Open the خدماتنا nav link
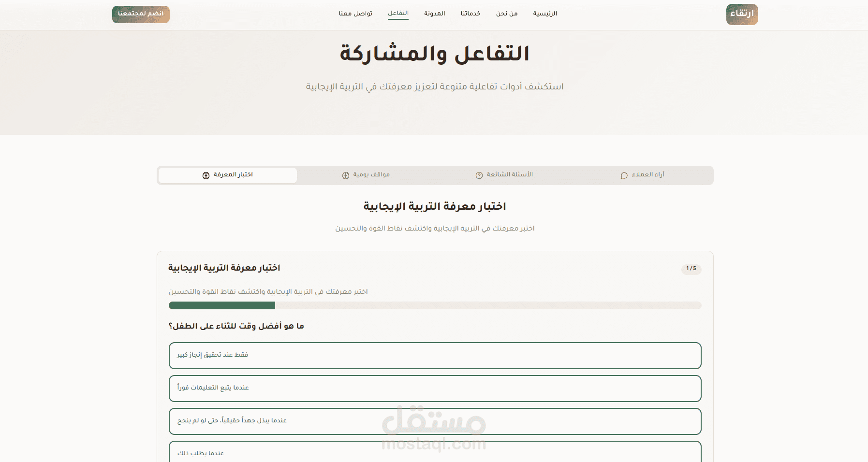The width and height of the screenshot is (868, 462). coord(471,14)
